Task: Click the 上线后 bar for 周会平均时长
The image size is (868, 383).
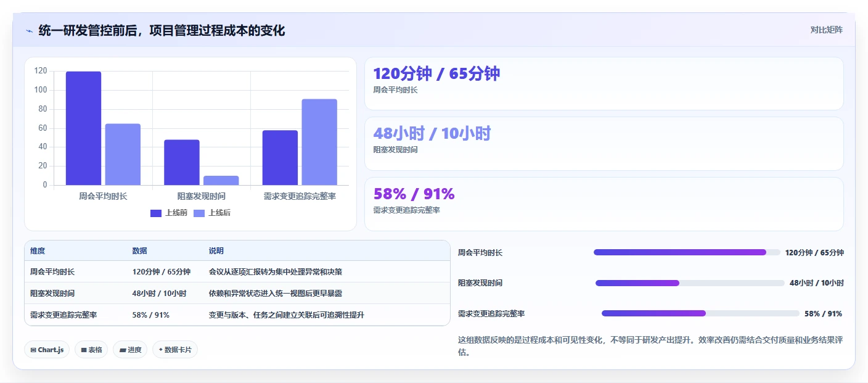Action: point(123,154)
